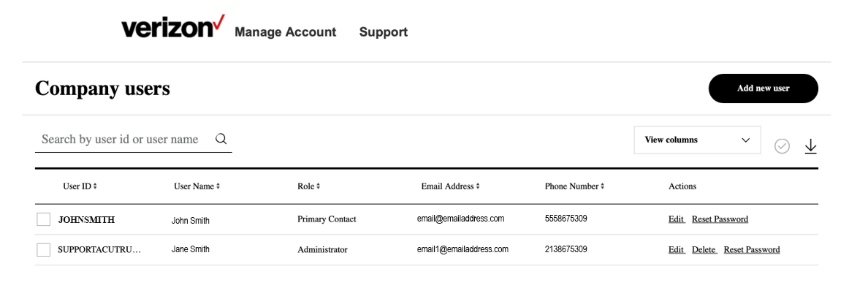The width and height of the screenshot is (868, 299).
Task: Click the gray checkmark circle icon
Action: pos(782,146)
